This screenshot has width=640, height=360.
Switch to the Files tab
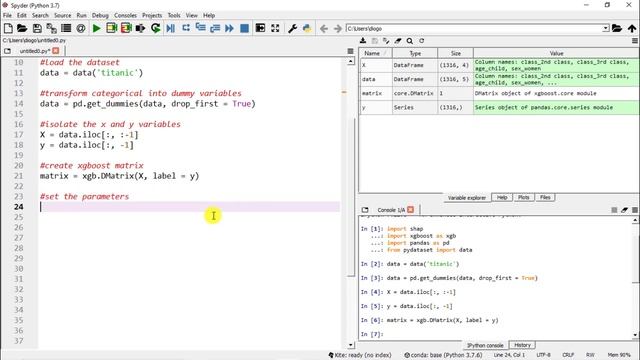[x=545, y=197]
